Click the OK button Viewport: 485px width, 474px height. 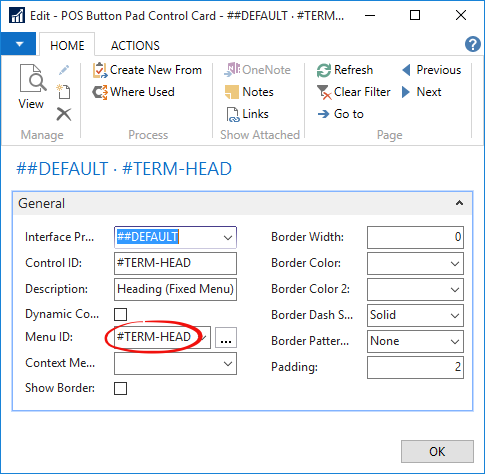[437, 451]
